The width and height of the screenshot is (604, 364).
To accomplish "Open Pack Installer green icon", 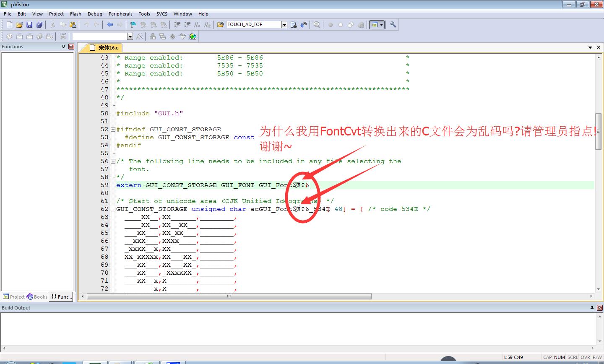I will pyautogui.click(x=193, y=36).
